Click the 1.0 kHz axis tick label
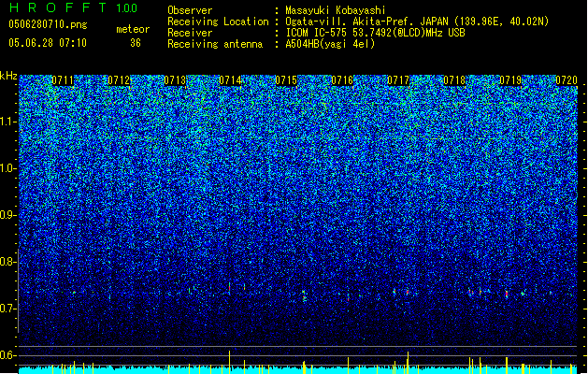This screenshot has width=588, height=374. [x=8, y=168]
